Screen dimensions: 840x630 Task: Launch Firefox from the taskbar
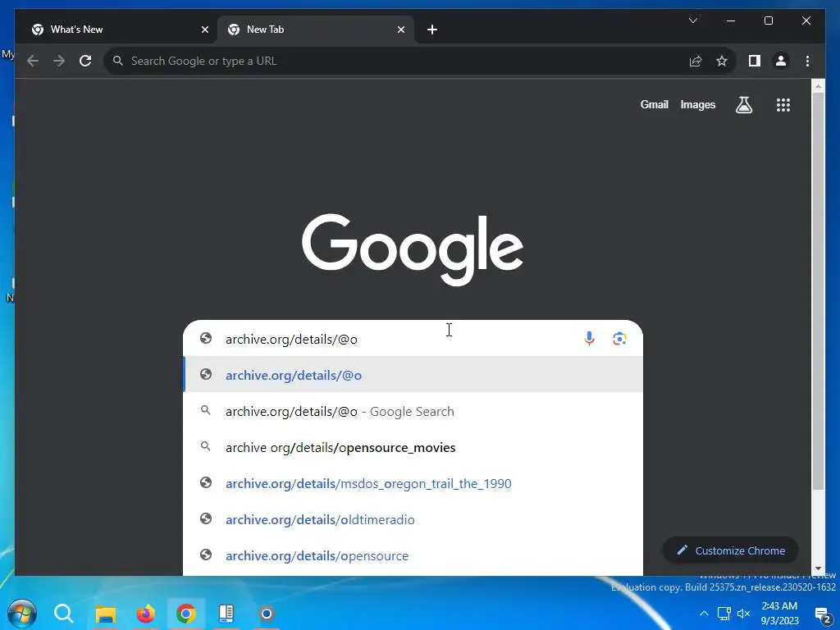tap(145, 614)
